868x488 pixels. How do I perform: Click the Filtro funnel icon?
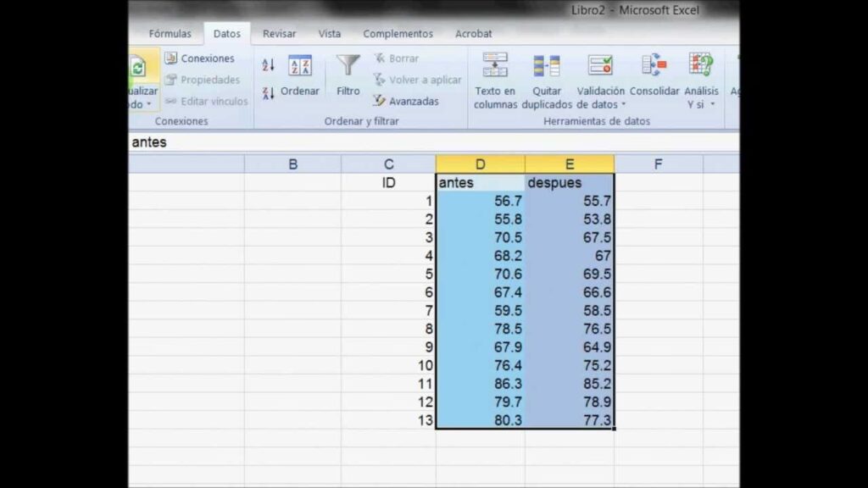(348, 67)
